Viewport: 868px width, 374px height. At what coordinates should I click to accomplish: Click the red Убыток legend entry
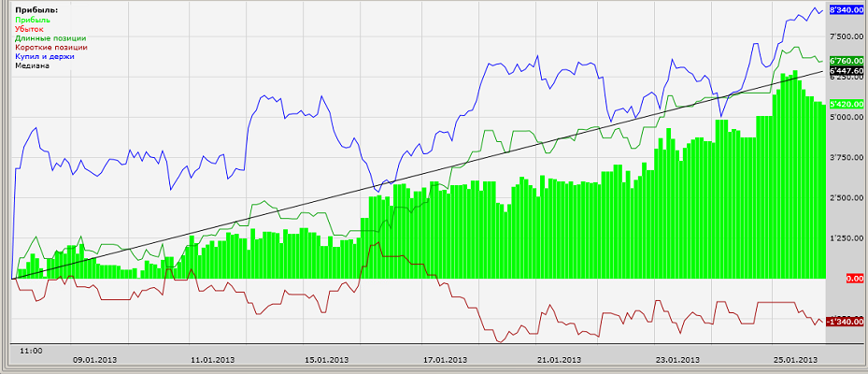29,29
